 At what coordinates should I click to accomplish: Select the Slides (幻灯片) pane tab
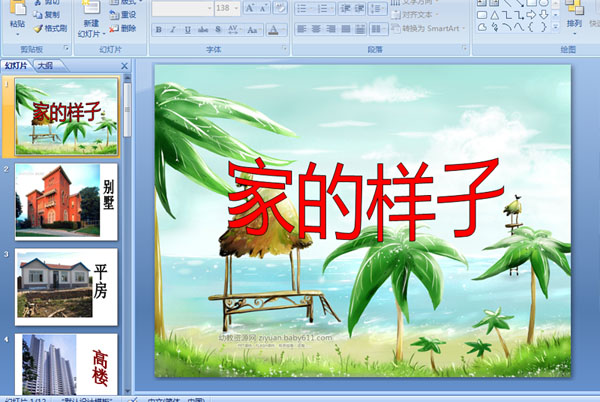[x=16, y=66]
